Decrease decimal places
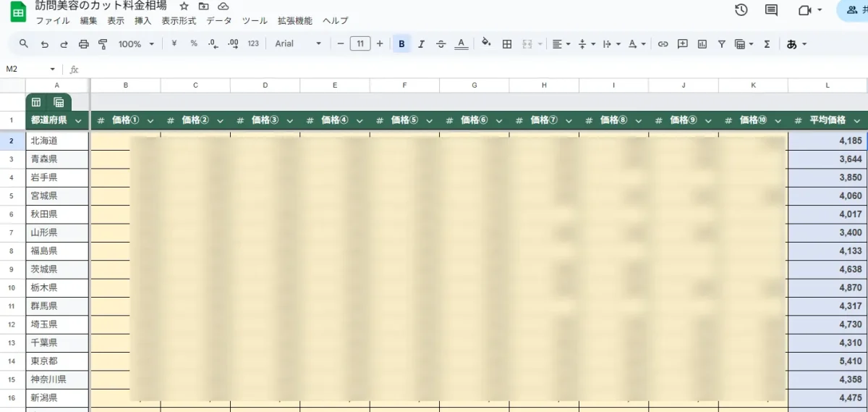This screenshot has width=868, height=412. click(213, 43)
